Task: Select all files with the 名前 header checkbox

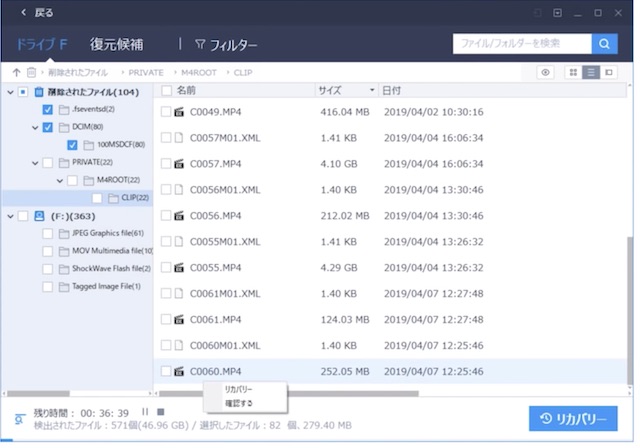Action: pyautogui.click(x=166, y=91)
